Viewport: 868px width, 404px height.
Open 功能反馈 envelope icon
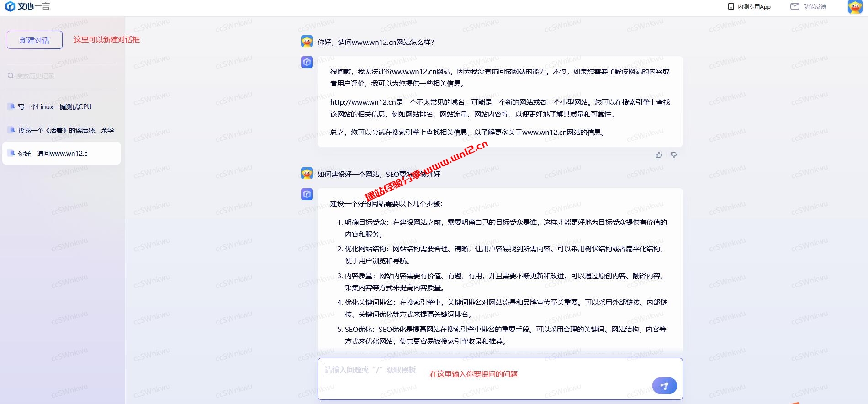(x=795, y=6)
